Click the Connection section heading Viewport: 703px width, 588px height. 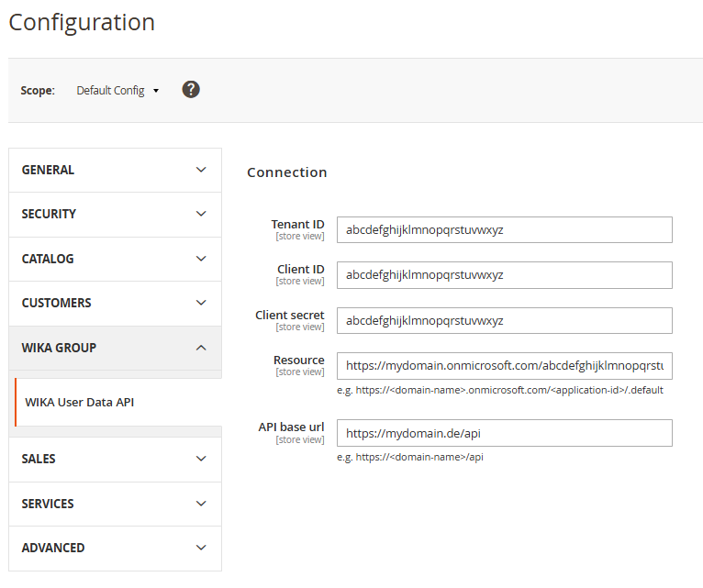[287, 172]
